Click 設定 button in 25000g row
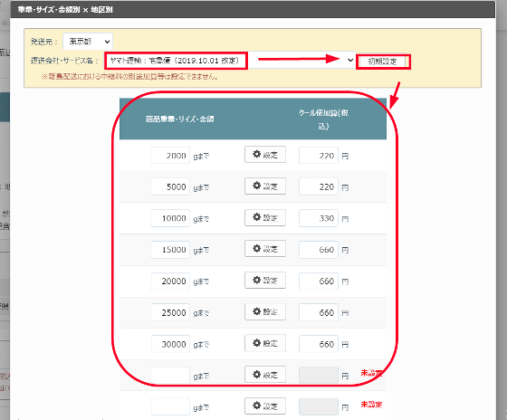 pos(265,311)
